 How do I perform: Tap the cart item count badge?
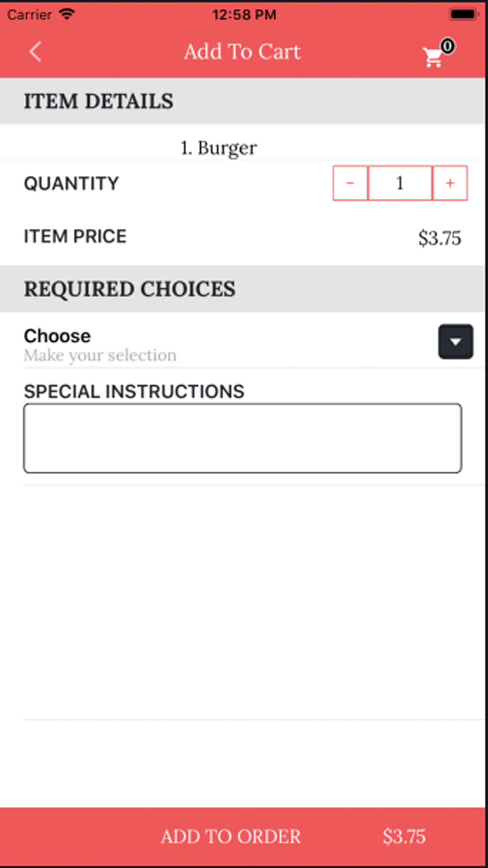click(x=447, y=46)
